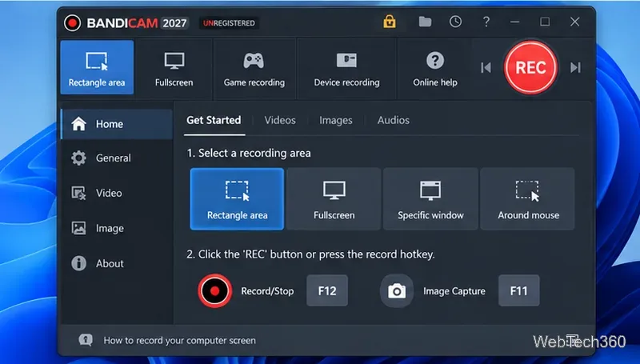Open Video settings in the sidebar
This screenshot has width=640, height=364.
(x=117, y=193)
